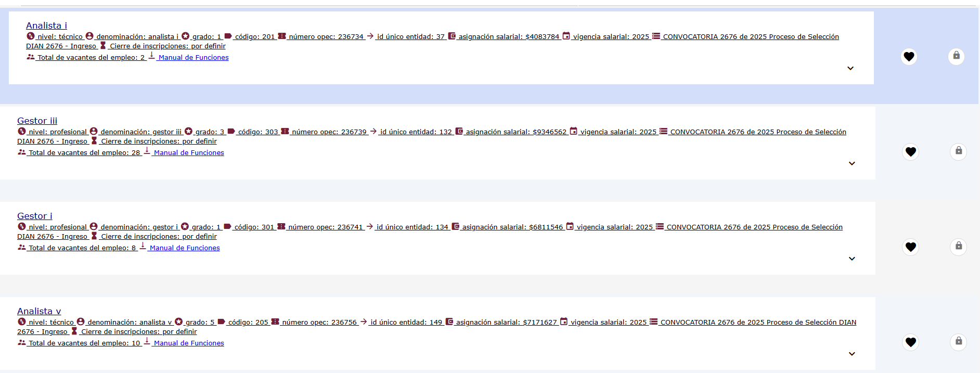Viewport: 980px width, 373px height.
Task: Open the Analista i job title link
Action: point(46,25)
